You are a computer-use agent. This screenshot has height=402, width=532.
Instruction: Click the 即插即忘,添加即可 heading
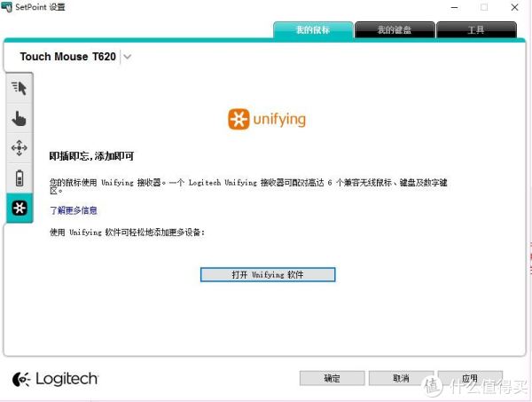point(91,156)
